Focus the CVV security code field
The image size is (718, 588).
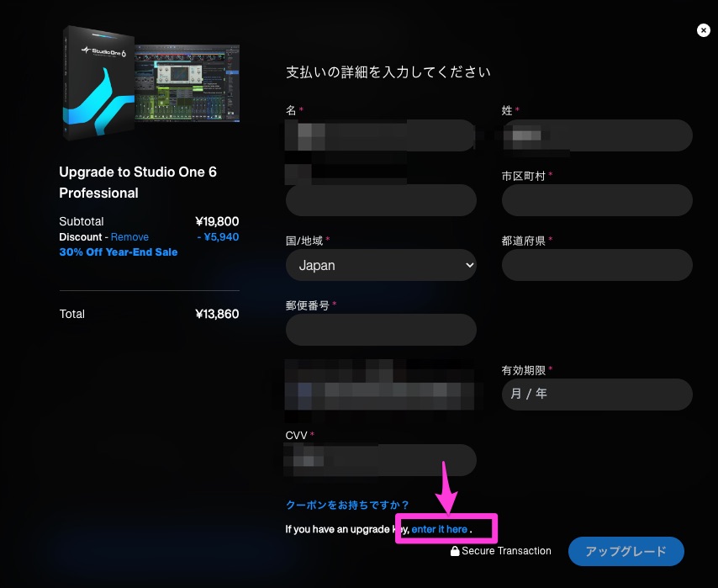click(381, 459)
